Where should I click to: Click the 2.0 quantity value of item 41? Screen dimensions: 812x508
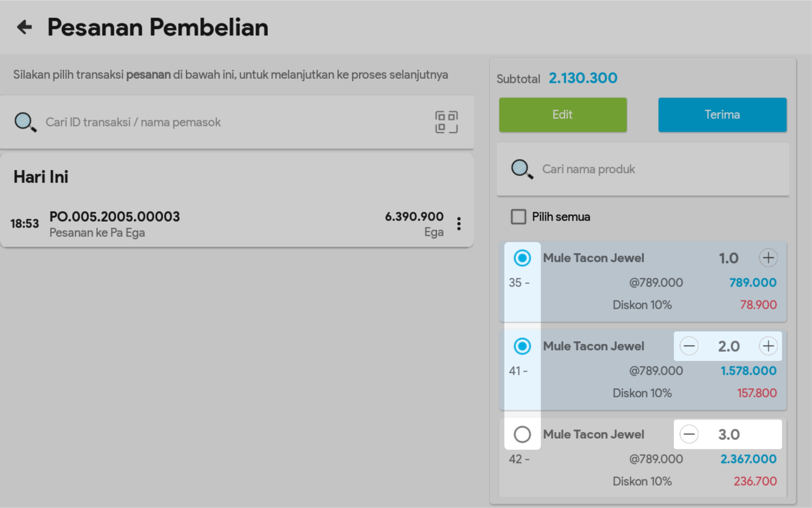coord(729,346)
